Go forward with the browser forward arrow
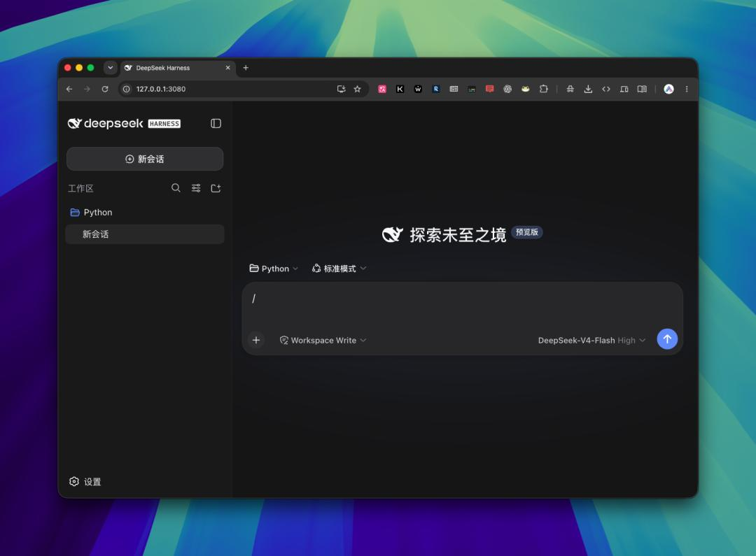This screenshot has height=556, width=756. pyautogui.click(x=87, y=89)
